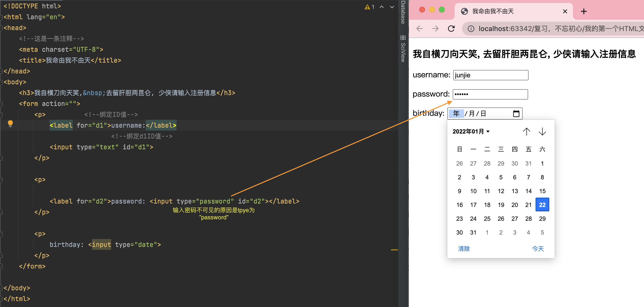Screen dimensions: 644x307
Task: Jump to previous highlighted error arrow
Action: (381, 7)
